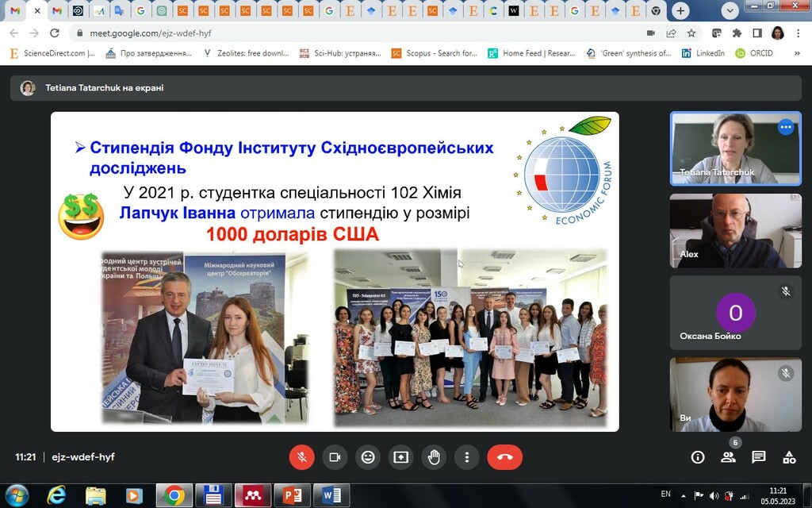Screen dimensions: 812x508
Task: Toggle the camera in the call controls
Action: click(335, 457)
